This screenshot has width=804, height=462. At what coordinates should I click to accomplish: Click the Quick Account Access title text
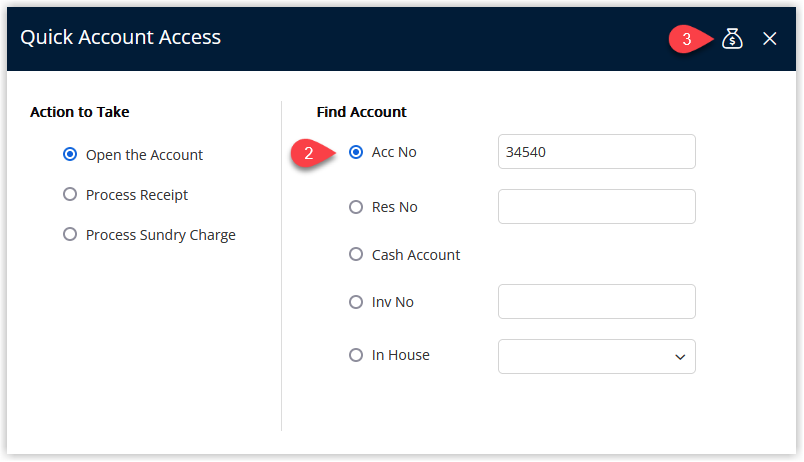[x=120, y=37]
